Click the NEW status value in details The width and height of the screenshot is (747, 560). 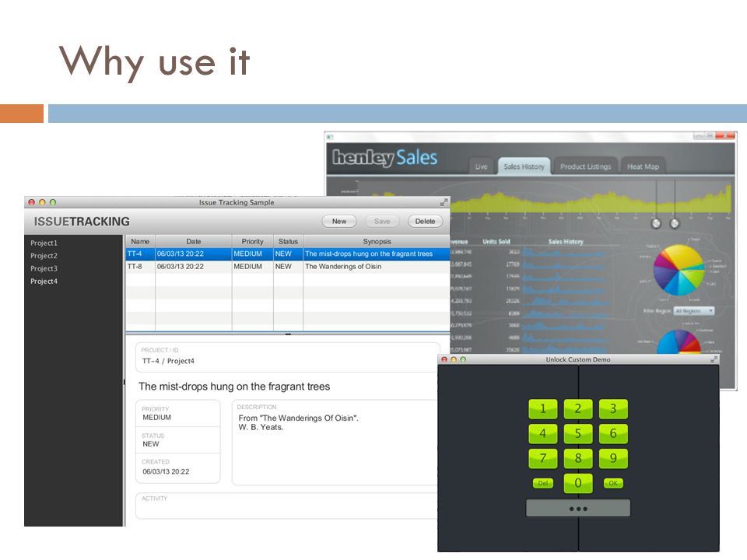click(150, 444)
